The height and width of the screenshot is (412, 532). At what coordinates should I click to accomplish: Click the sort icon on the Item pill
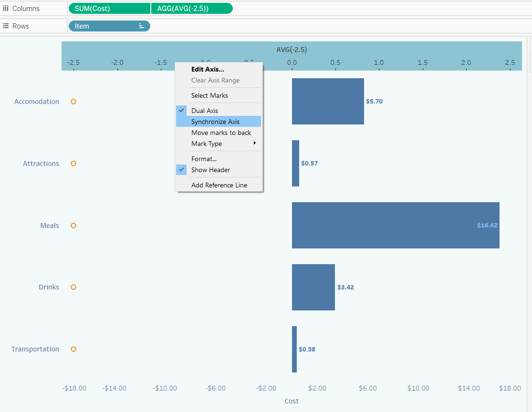142,26
